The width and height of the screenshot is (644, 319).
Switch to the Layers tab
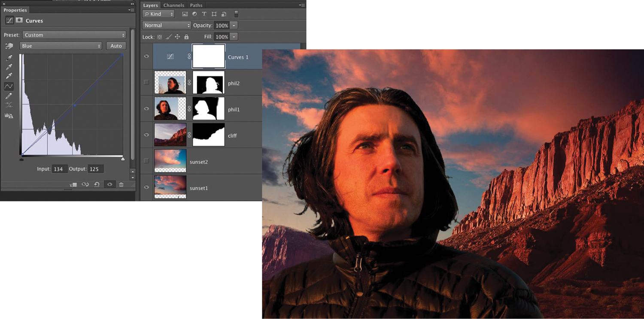click(151, 5)
